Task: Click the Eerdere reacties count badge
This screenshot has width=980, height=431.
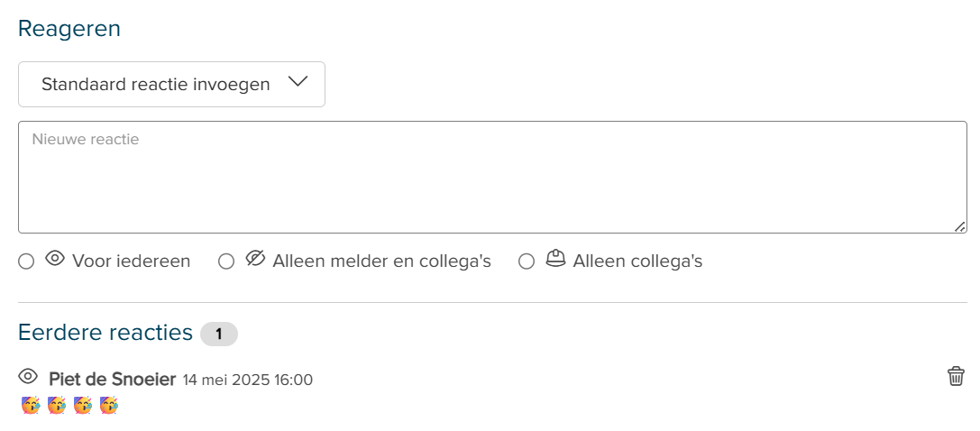Action: 219,335
